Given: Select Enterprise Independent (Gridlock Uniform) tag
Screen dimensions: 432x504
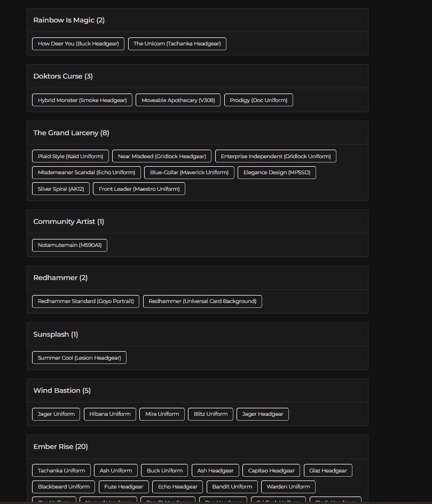Looking at the screenshot, I should pos(276,156).
